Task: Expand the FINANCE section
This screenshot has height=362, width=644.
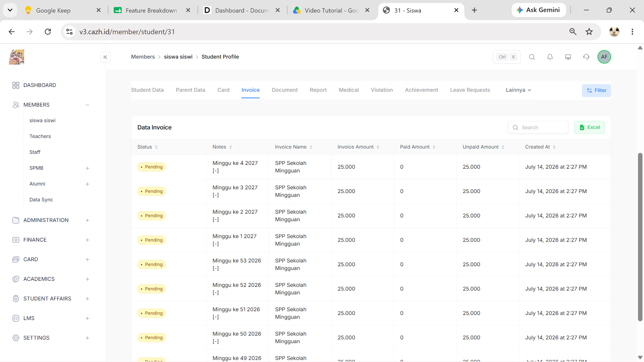Action: point(87,240)
